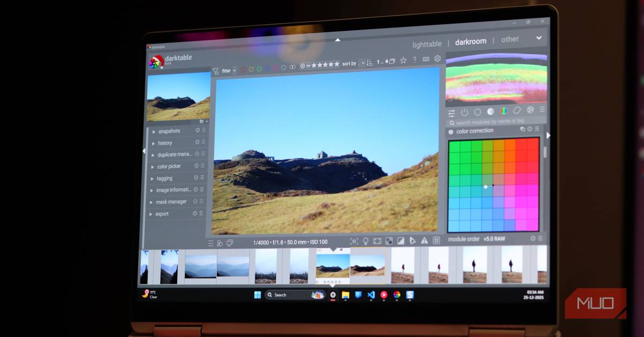This screenshot has width=644, height=337.
Task: Click the yellow color label circle
Action: pyautogui.click(x=251, y=69)
